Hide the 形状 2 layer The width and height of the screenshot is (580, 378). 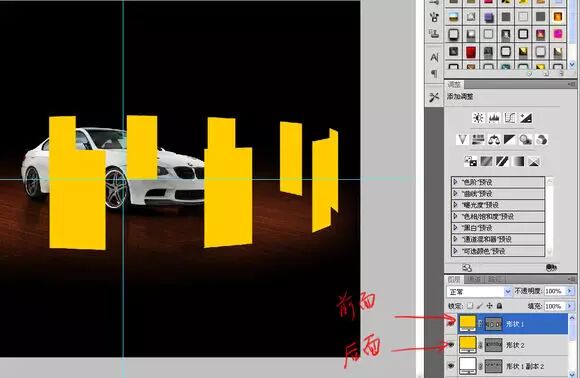pos(451,345)
